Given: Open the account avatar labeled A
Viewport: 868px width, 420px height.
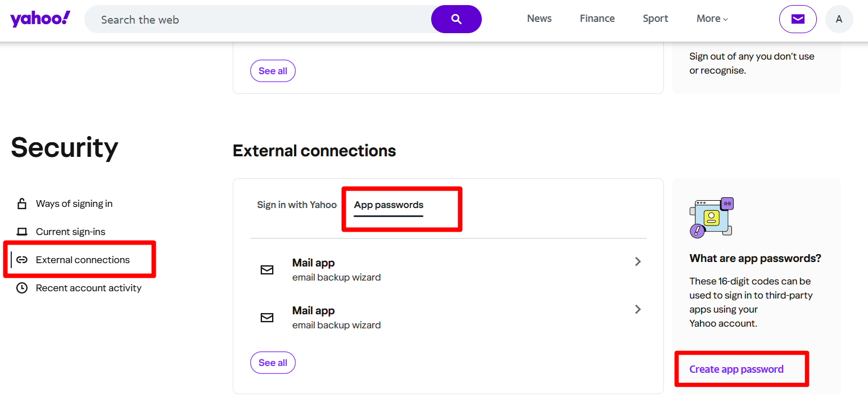Looking at the screenshot, I should [x=839, y=19].
